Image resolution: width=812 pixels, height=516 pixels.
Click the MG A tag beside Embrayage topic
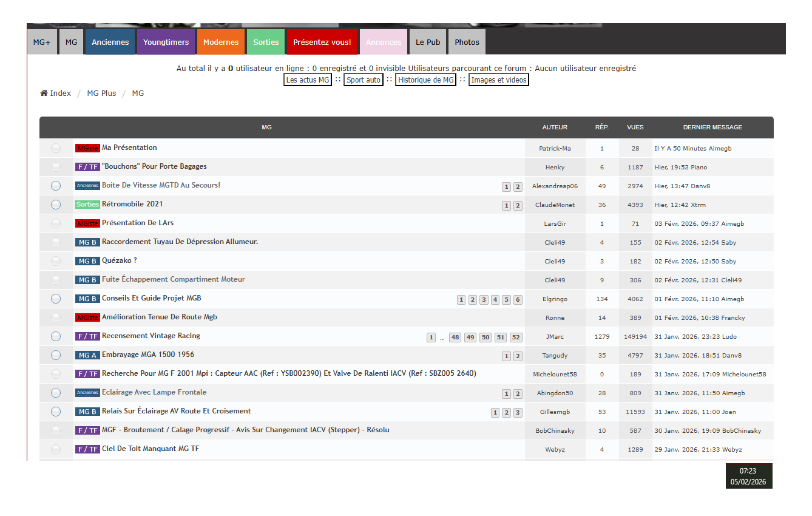click(x=87, y=355)
